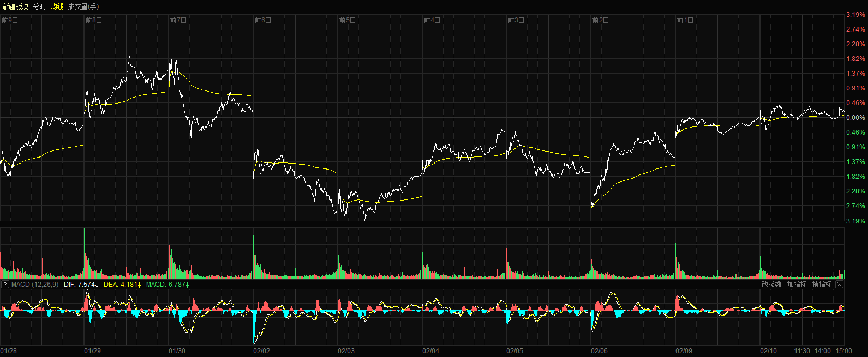Switch to the 分时 view label
The width and height of the screenshot is (868, 357).
pyautogui.click(x=40, y=7)
